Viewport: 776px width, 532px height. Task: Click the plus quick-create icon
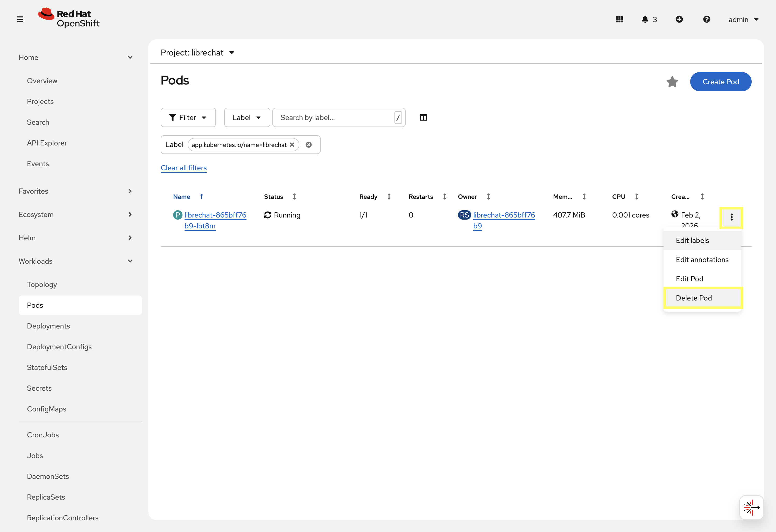[x=679, y=19]
